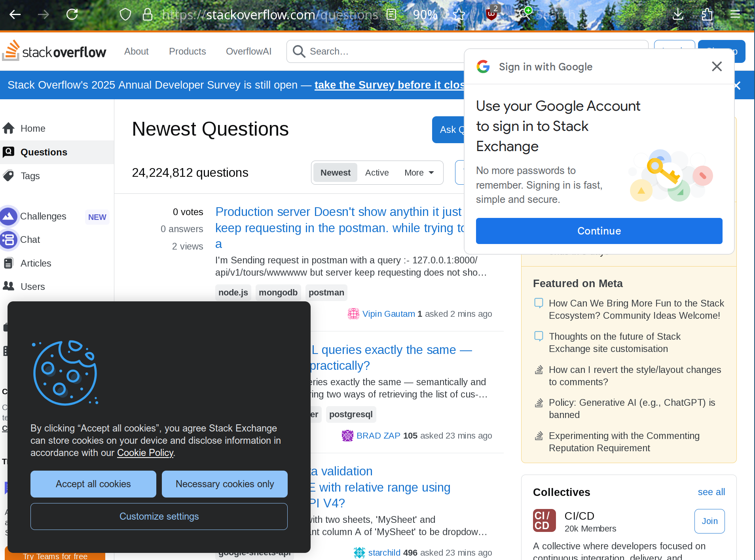Go to Questions in sidebar

point(57,152)
